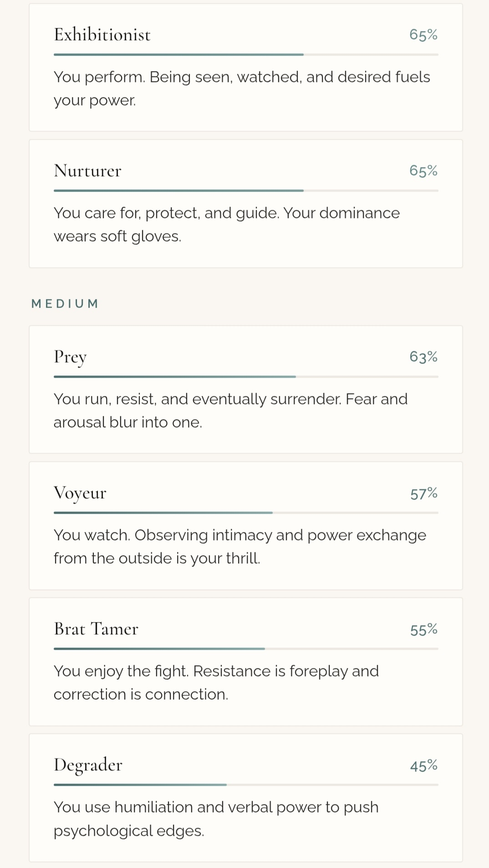Click the Degrader 45% percentage

point(423,766)
